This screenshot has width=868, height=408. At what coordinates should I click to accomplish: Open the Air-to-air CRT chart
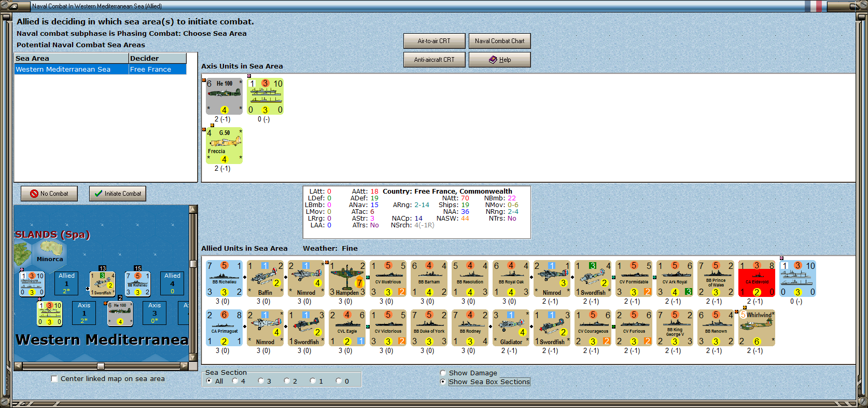434,41
